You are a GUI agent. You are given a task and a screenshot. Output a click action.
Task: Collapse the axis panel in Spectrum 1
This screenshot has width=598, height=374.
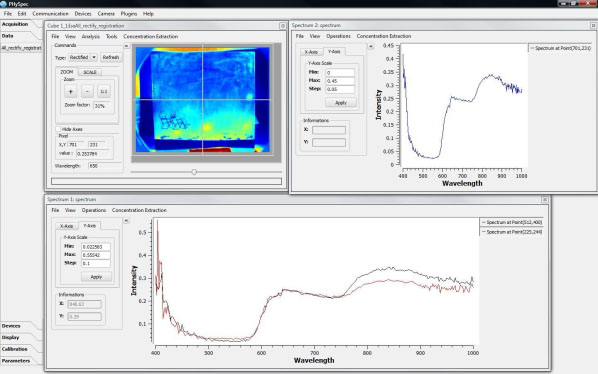pyautogui.click(x=126, y=220)
